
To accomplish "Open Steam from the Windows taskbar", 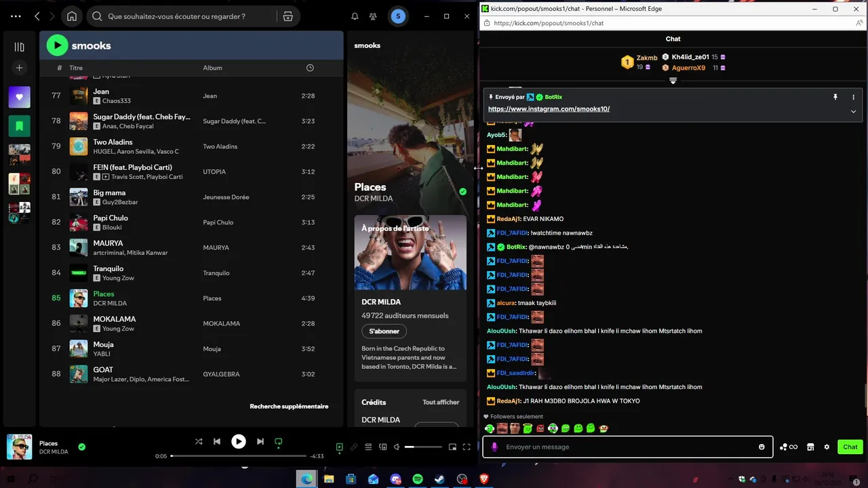I will pyautogui.click(x=439, y=479).
